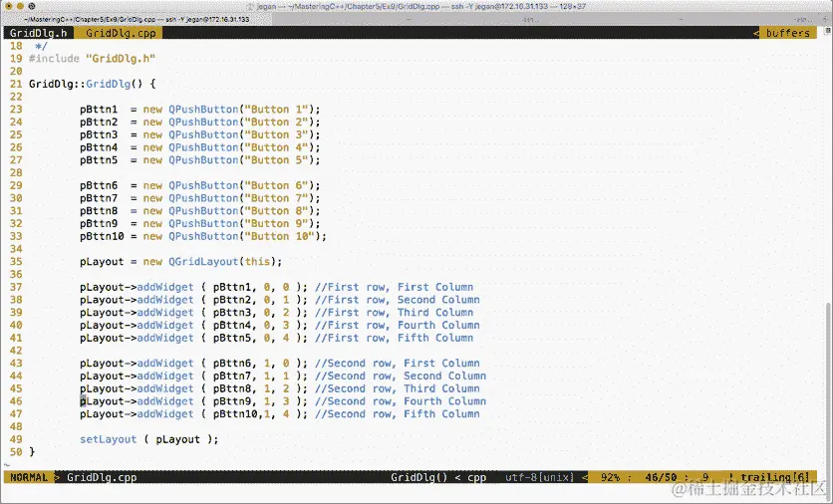
Task: Click the "Button 1" string literal
Action: [276, 110]
